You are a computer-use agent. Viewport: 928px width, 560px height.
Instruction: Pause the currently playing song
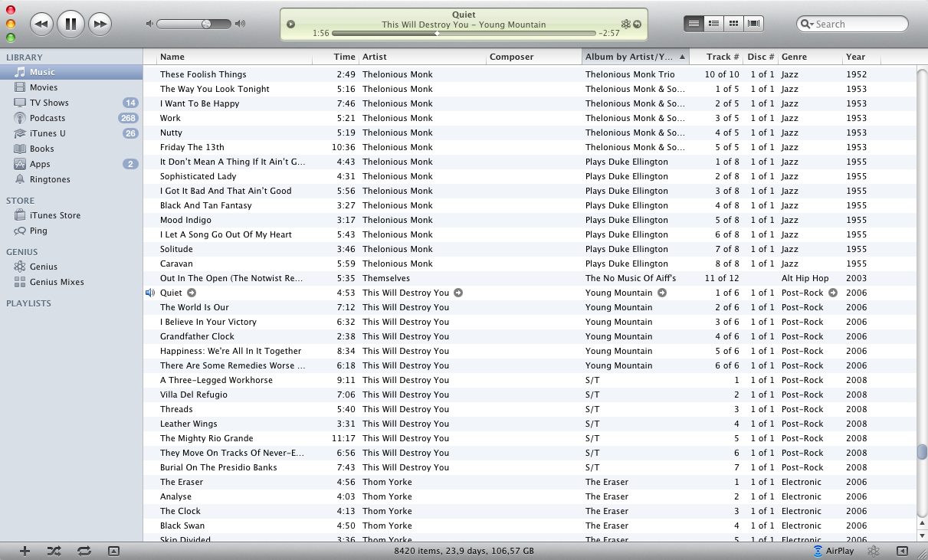tap(71, 24)
